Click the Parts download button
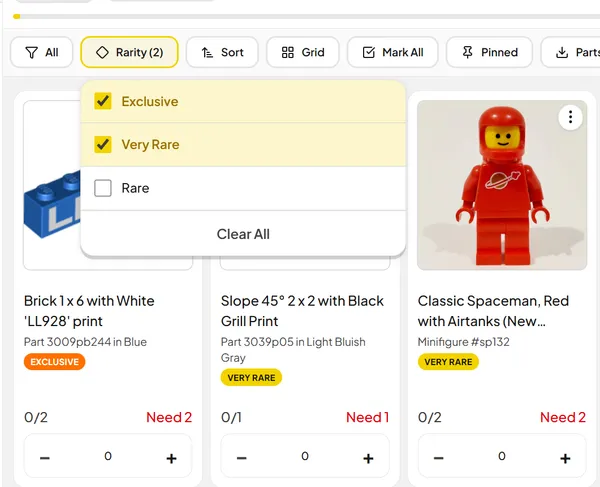600x487 pixels. pos(577,52)
